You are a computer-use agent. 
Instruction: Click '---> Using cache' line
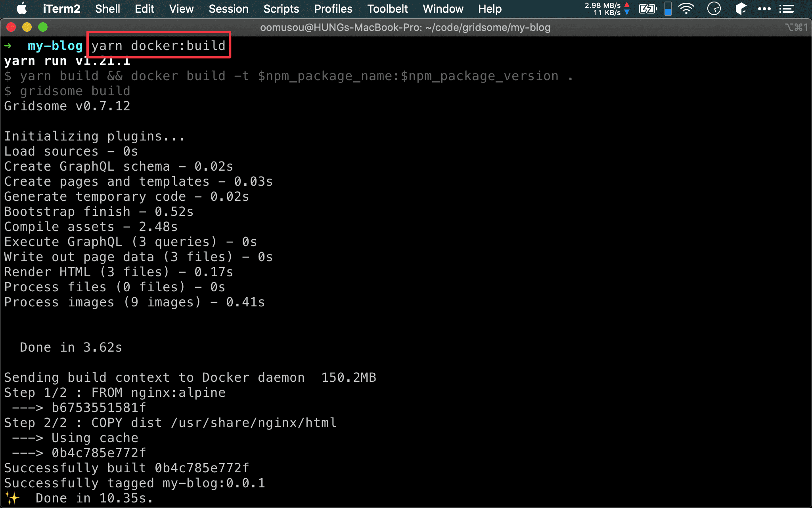click(x=75, y=438)
